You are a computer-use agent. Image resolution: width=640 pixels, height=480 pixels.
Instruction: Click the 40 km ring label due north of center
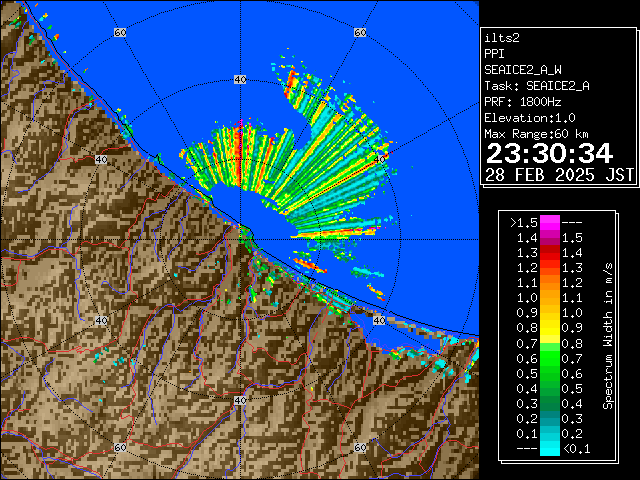(x=240, y=80)
